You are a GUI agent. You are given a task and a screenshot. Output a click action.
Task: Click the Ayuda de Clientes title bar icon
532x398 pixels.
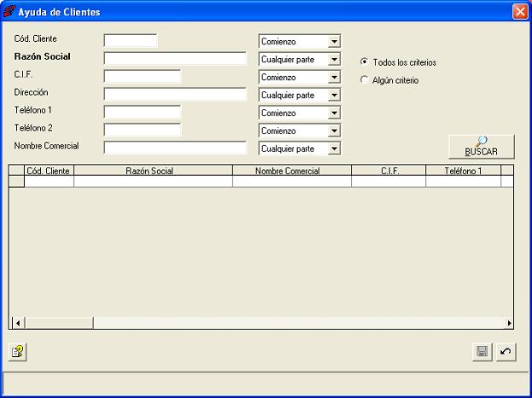point(9,12)
